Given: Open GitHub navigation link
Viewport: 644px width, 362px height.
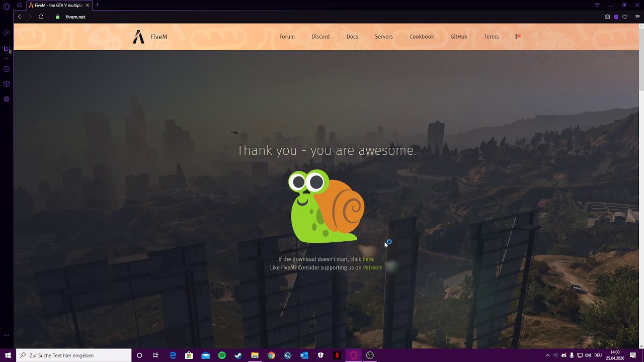Looking at the screenshot, I should click(x=459, y=37).
